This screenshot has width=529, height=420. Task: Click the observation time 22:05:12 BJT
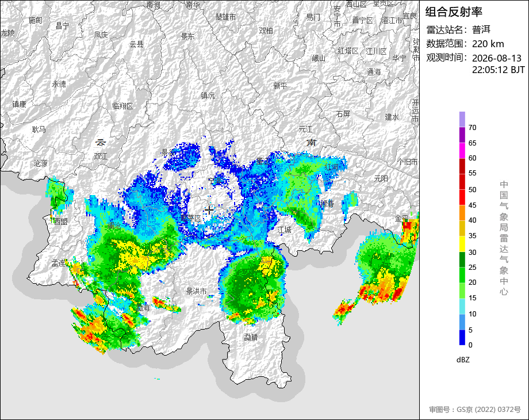(499, 70)
